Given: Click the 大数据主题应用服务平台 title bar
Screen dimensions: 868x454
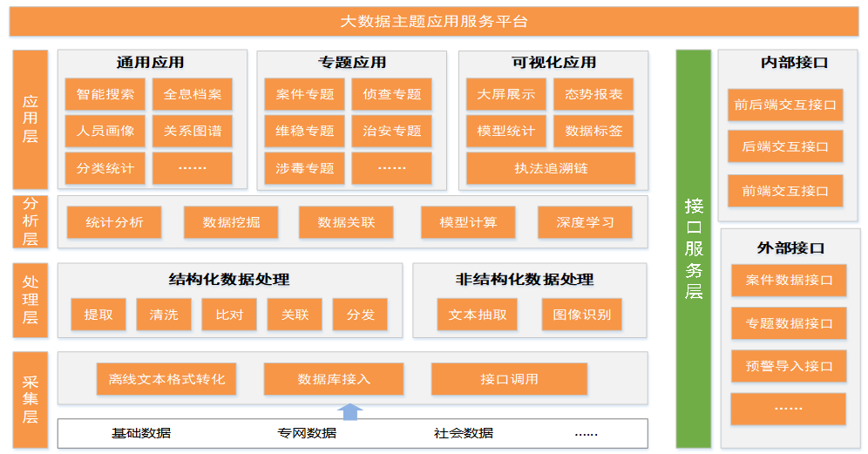Looking at the screenshot, I should (433, 22).
